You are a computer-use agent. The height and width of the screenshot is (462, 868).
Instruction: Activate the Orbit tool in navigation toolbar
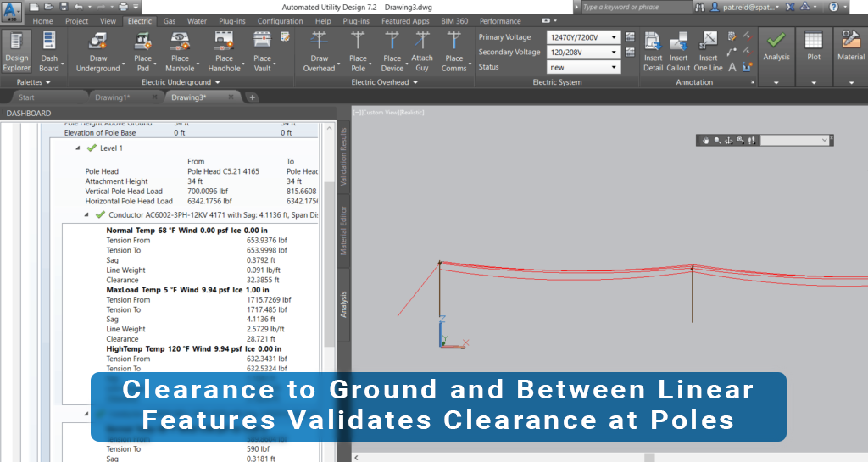(x=728, y=141)
